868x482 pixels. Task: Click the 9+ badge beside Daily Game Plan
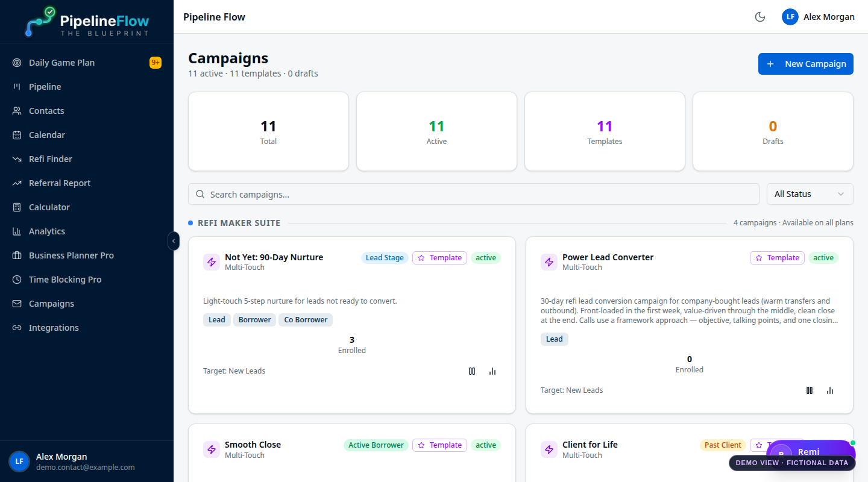[x=156, y=63]
